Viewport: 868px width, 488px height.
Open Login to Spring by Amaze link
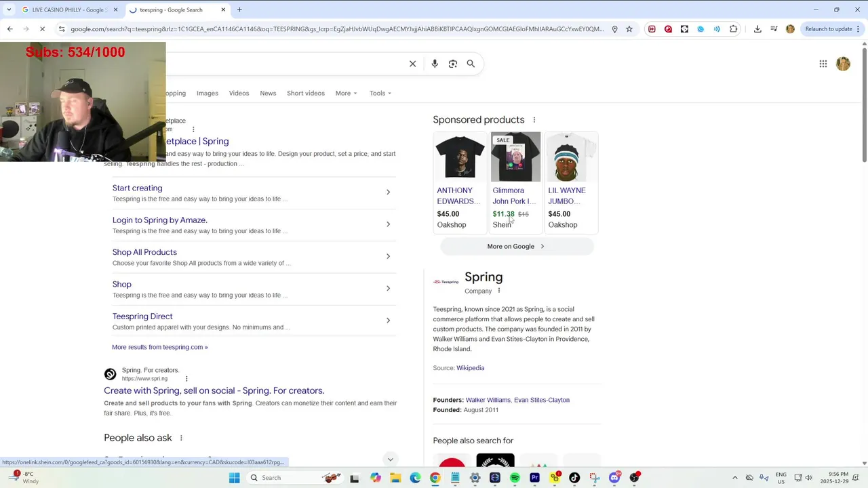(160, 220)
